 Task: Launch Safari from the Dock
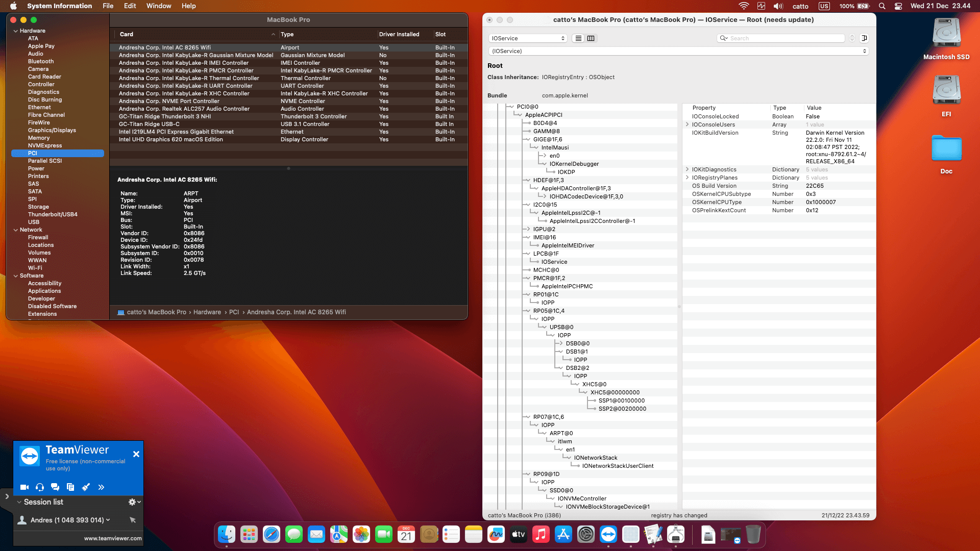(271, 535)
